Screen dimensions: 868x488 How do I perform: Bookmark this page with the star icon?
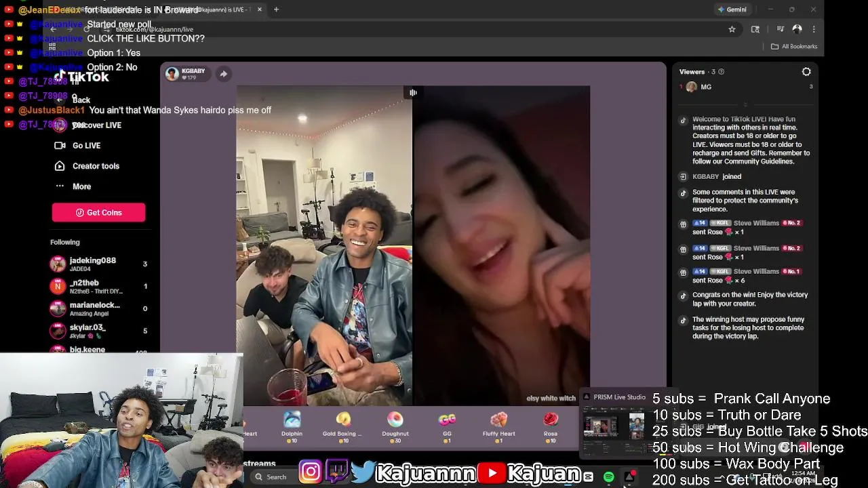[732, 29]
